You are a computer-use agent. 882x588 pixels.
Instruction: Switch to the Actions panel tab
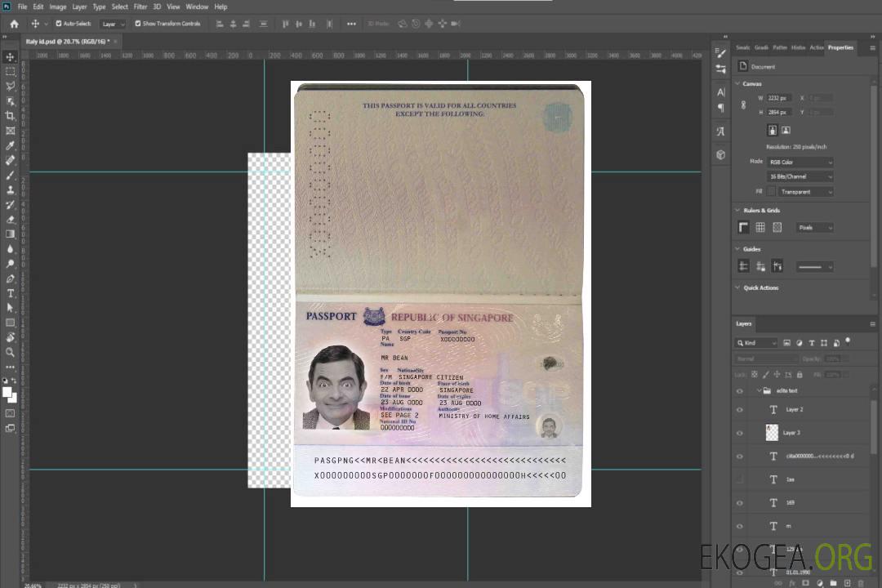(x=816, y=48)
